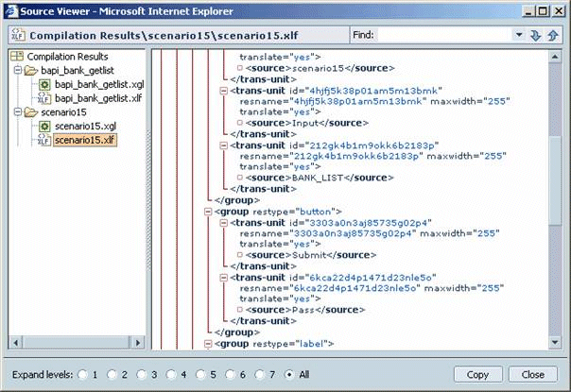Click the source viewer scroll up arrow

(555, 56)
